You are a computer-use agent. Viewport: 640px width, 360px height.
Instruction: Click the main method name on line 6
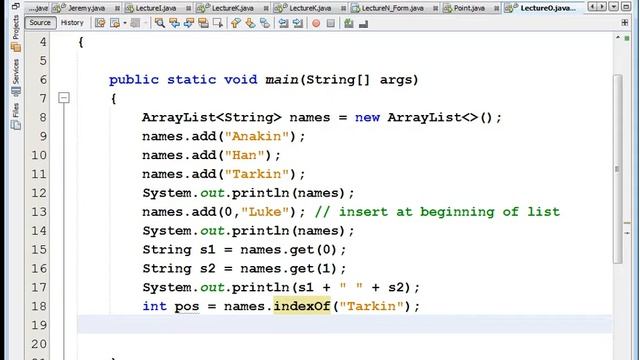click(282, 80)
